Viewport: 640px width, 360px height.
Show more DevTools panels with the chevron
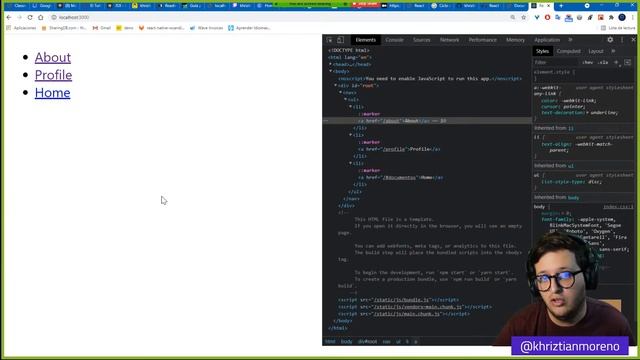click(570, 40)
